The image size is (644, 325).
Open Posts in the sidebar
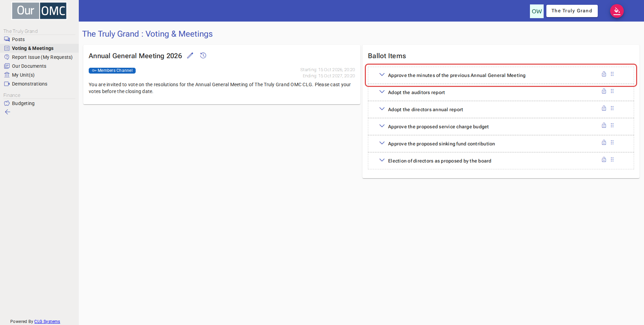click(39, 39)
